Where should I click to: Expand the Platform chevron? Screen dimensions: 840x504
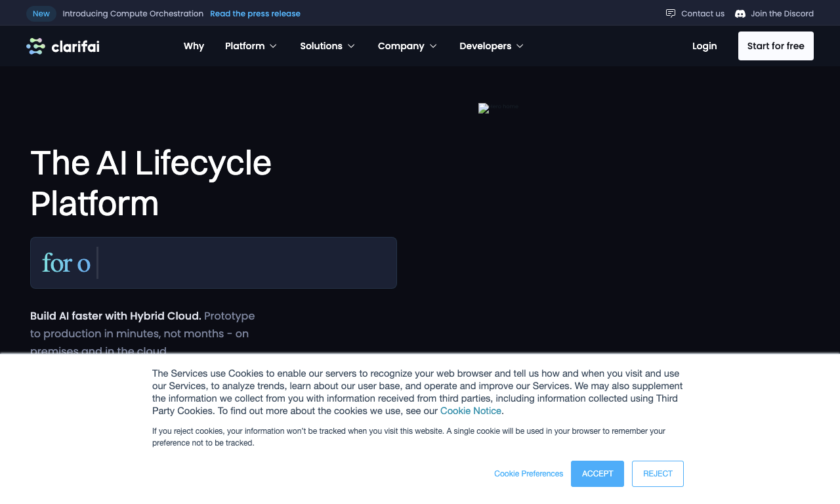[274, 46]
